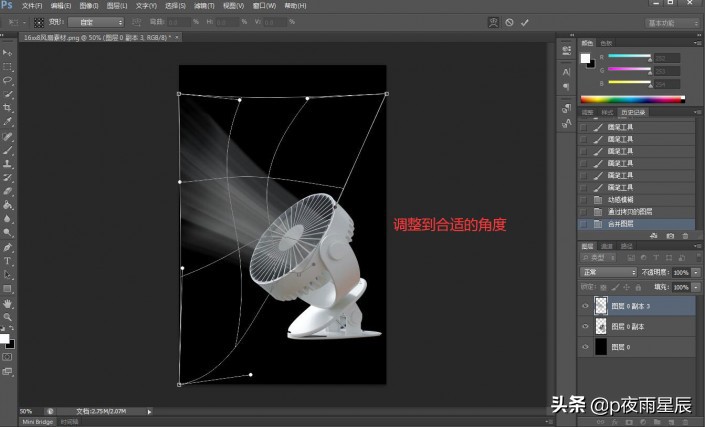Select the Zoom tool
Screen dimensions: 705x427
(x=7, y=317)
